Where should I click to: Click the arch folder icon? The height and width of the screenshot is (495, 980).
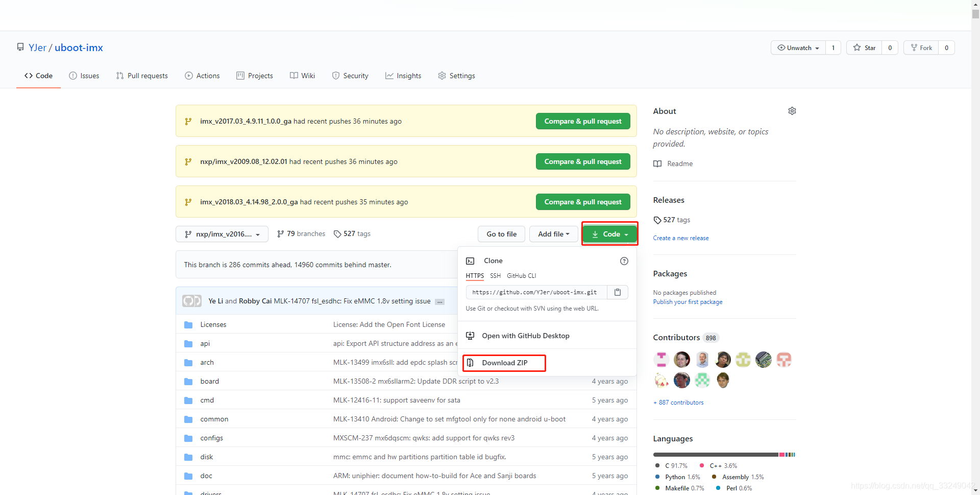click(x=188, y=362)
